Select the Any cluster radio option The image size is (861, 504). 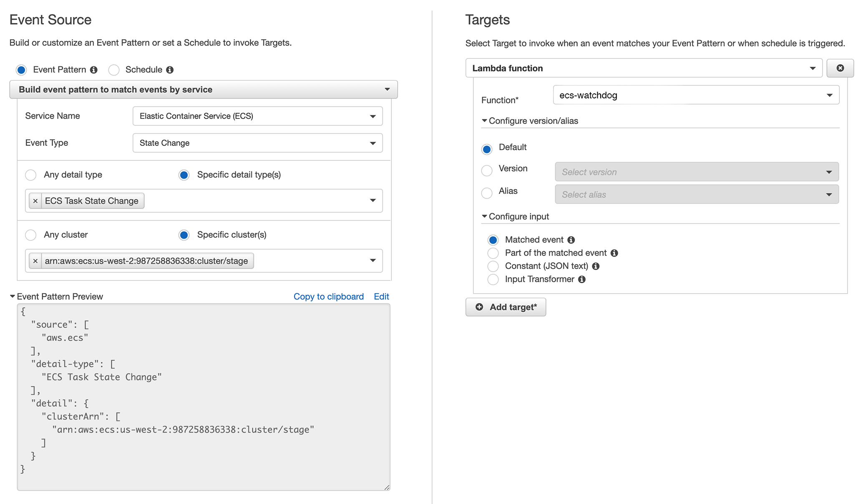click(x=31, y=235)
